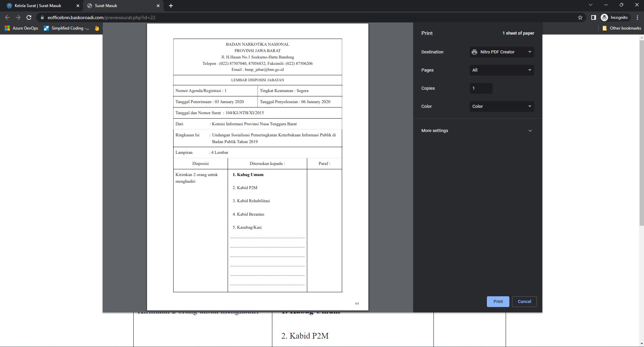This screenshot has width=644, height=347.
Task: Click 'LEMBAR DISPOSISI JABATAN' heading in preview
Action: point(258,80)
